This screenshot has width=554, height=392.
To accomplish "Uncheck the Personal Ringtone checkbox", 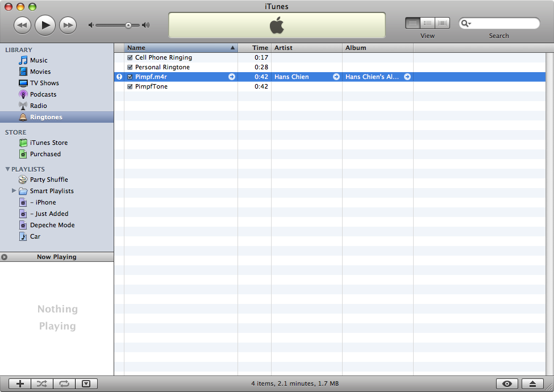I will [x=130, y=67].
